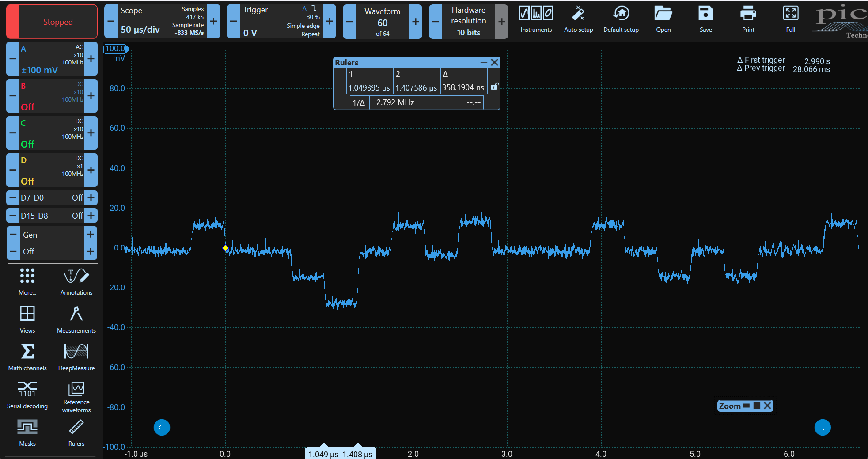This screenshot has height=459, width=868.
Task: Close the Rulers panel
Action: [495, 62]
